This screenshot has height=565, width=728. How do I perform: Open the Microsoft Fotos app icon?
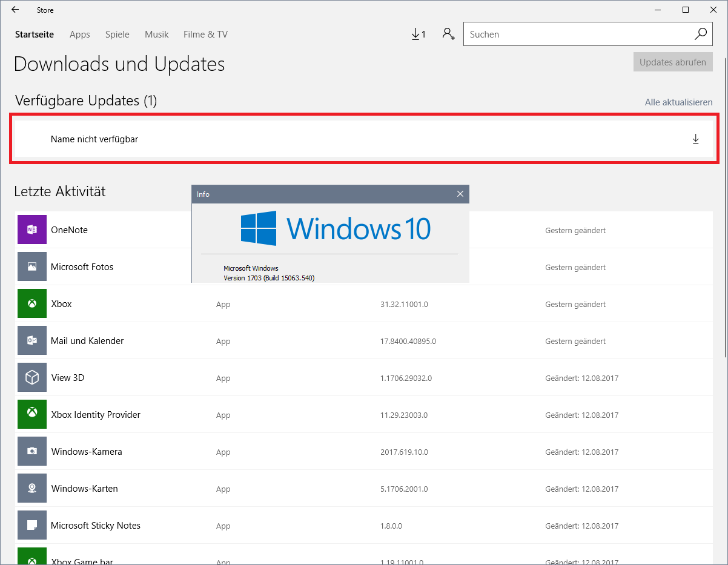(x=32, y=267)
